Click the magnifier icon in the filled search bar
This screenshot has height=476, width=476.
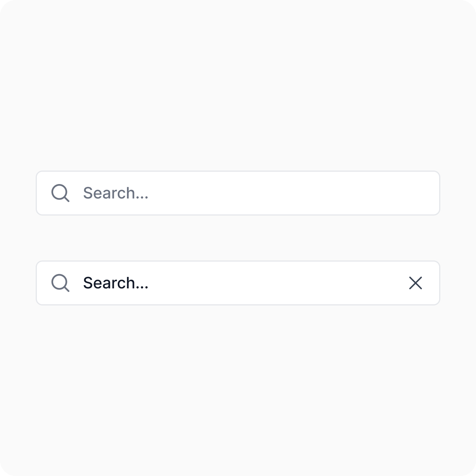coord(60,283)
